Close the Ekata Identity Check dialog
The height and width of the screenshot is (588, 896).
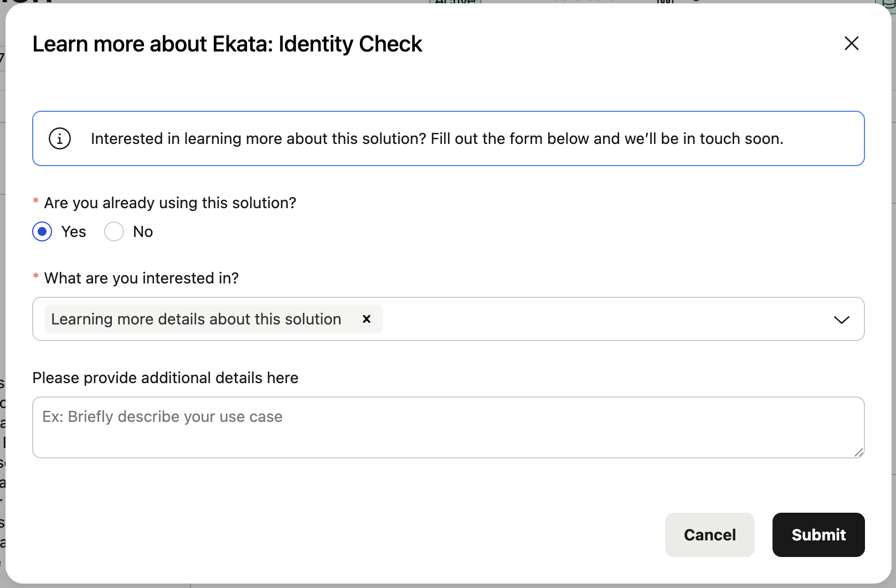click(x=851, y=43)
